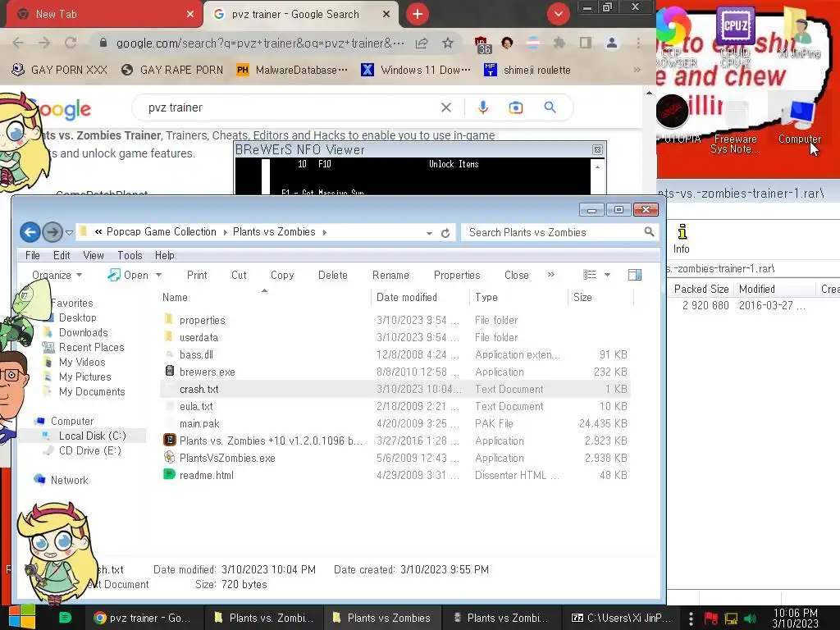Select Local Disk (C:) in sidebar
Screen dimensions: 840x630
[92, 436]
